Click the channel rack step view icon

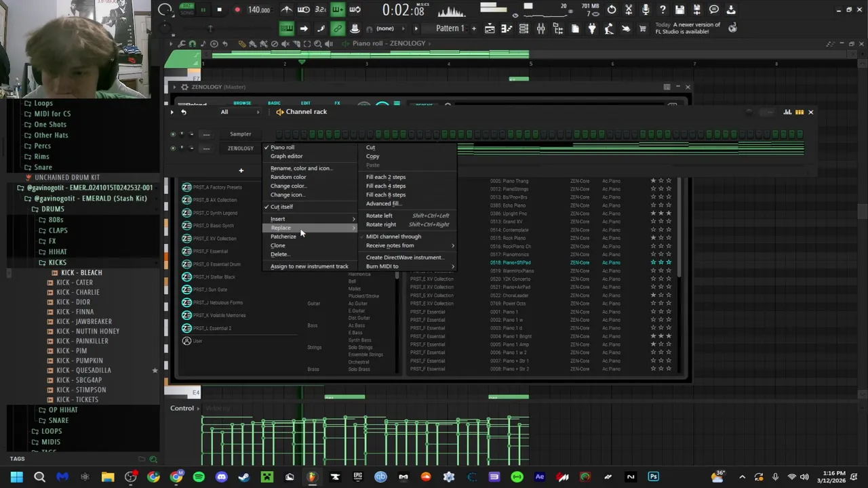tap(800, 112)
